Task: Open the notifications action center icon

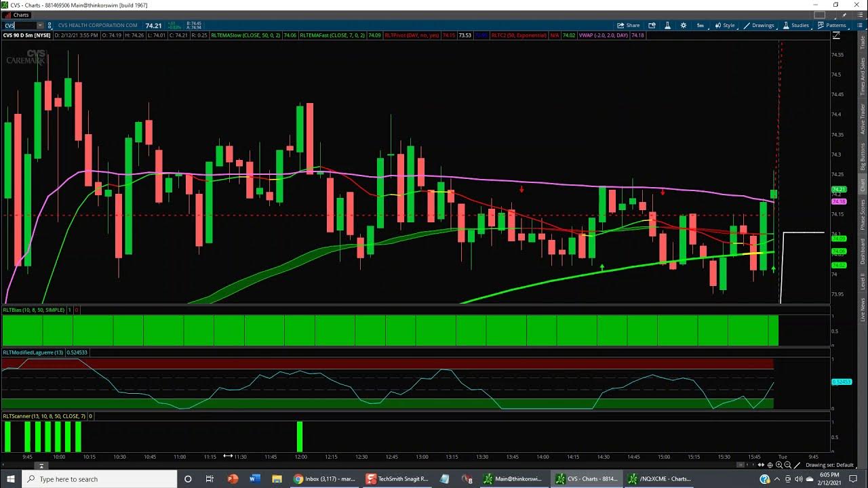Action: (x=854, y=479)
